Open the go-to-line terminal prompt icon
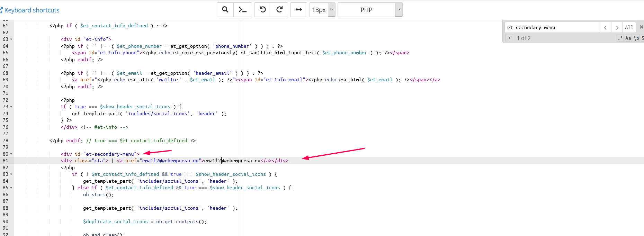 click(x=242, y=10)
